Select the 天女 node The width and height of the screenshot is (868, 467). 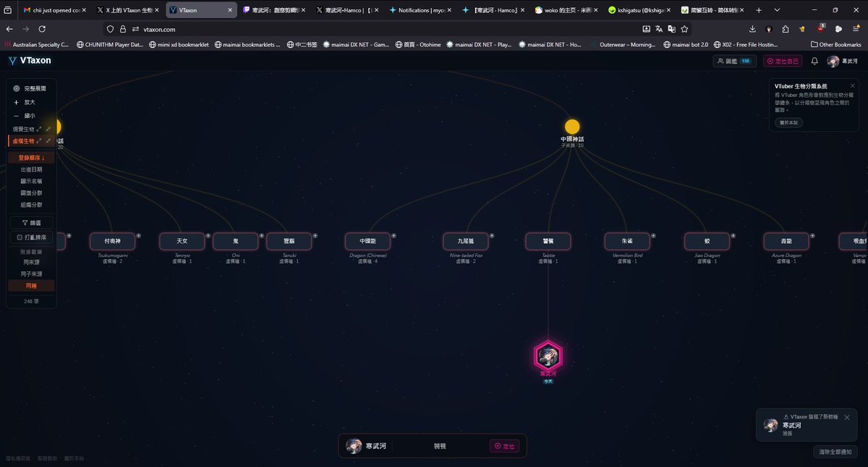pos(182,240)
